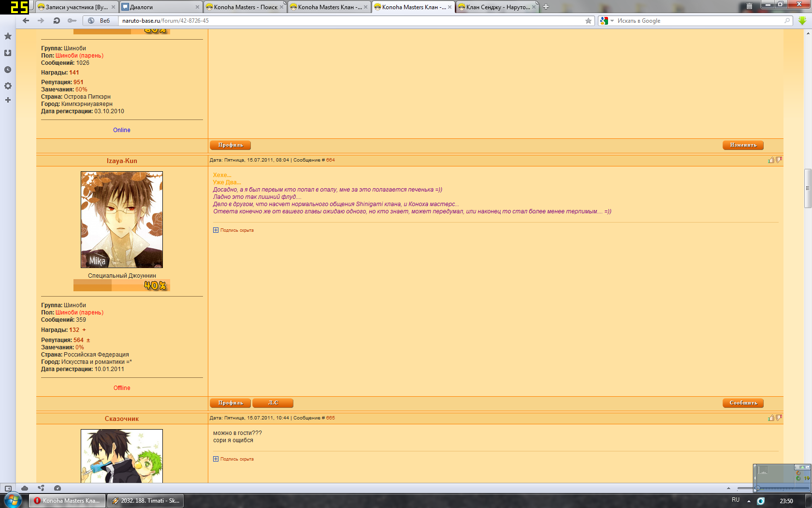Image resolution: width=812 pixels, height=508 pixels.
Task: Click the Профиль button under the first post
Action: (x=231, y=145)
